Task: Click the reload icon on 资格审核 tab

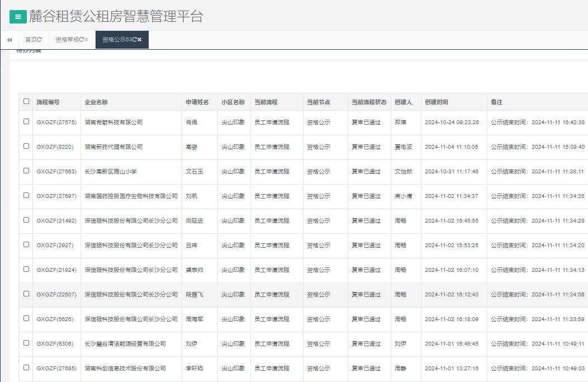Action: 82,40
